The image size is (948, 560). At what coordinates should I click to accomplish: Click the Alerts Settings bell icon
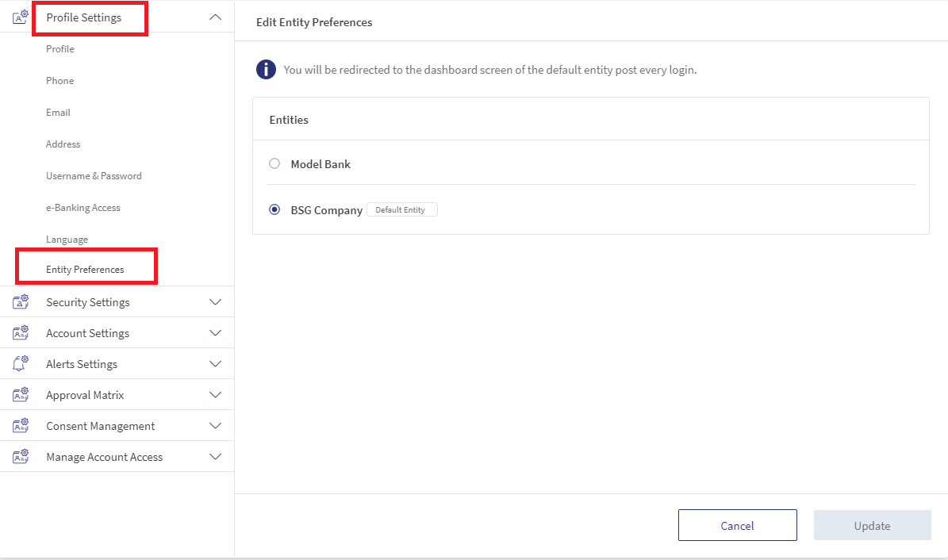(21, 363)
